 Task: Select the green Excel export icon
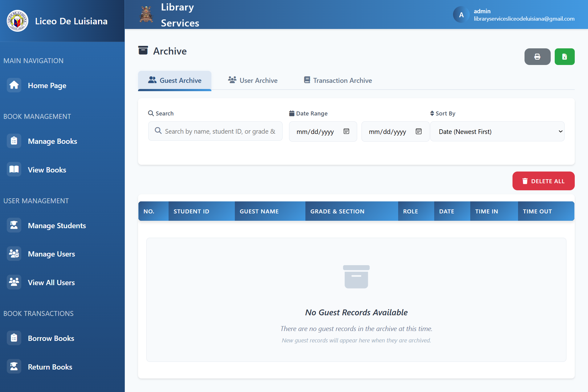[x=564, y=57]
